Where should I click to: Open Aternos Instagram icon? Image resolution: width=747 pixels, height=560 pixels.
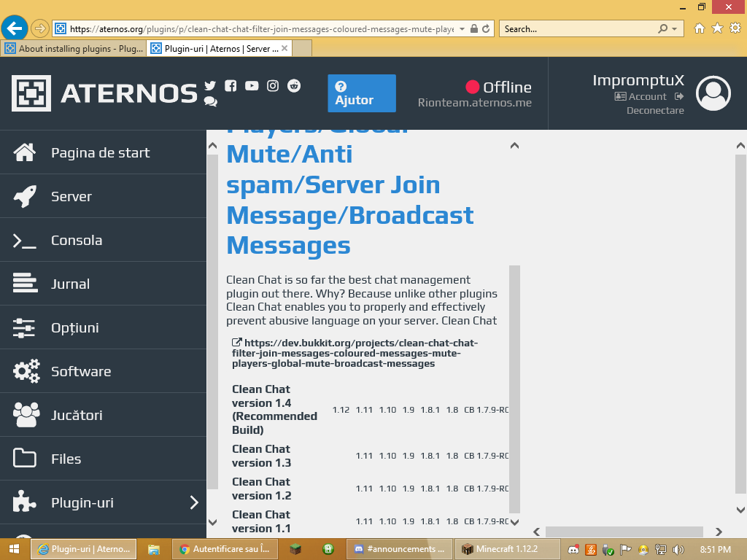point(273,86)
